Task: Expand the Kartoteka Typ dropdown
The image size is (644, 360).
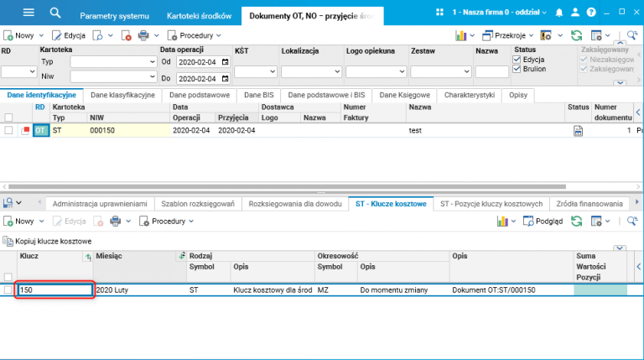Action: pos(153,62)
